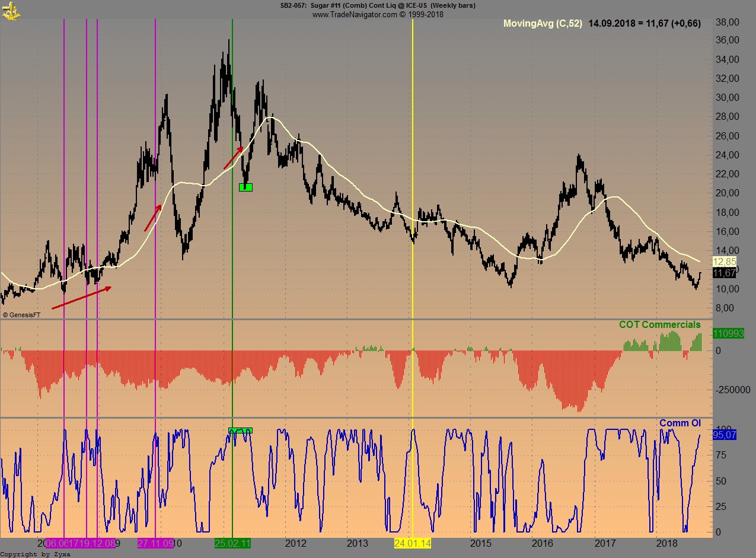Select the Comm OI pane label
The width and height of the screenshot is (756, 558).
[680, 423]
